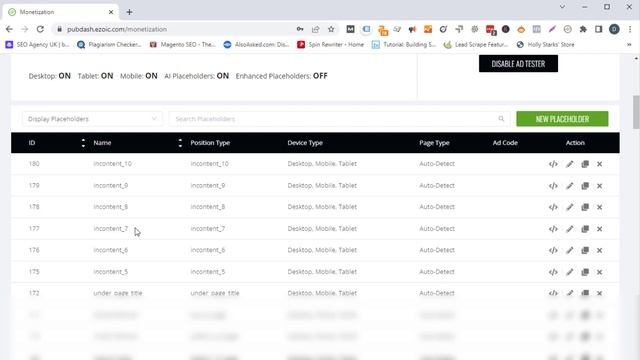The image size is (640, 360).
Task: Click the search magnifier icon
Action: pyautogui.click(x=501, y=119)
